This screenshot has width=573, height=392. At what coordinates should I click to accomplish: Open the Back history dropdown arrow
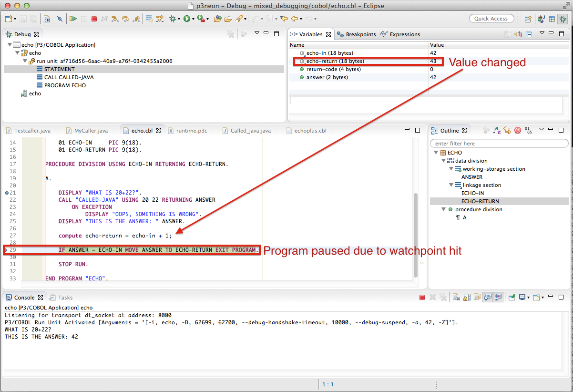coord(301,20)
